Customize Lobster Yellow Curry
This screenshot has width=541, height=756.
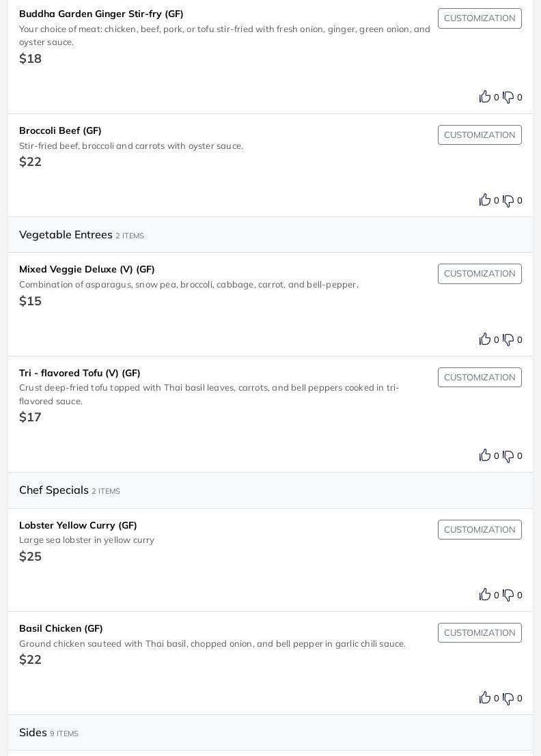[480, 530]
